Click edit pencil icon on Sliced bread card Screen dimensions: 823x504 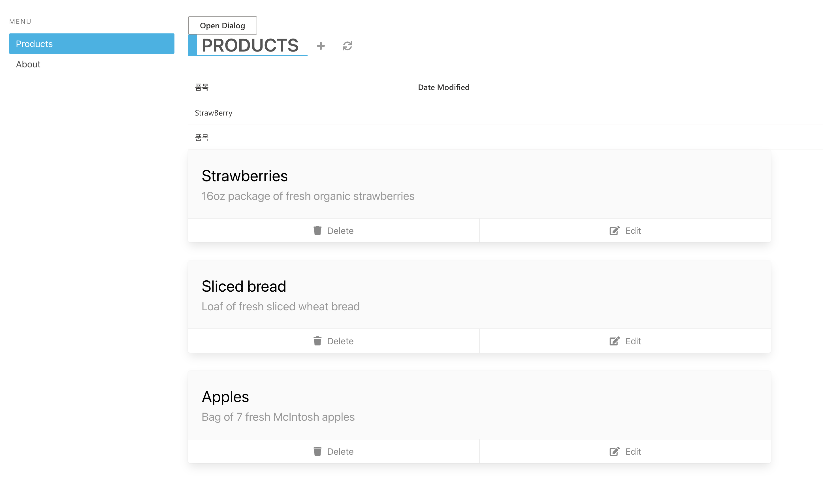coord(614,341)
